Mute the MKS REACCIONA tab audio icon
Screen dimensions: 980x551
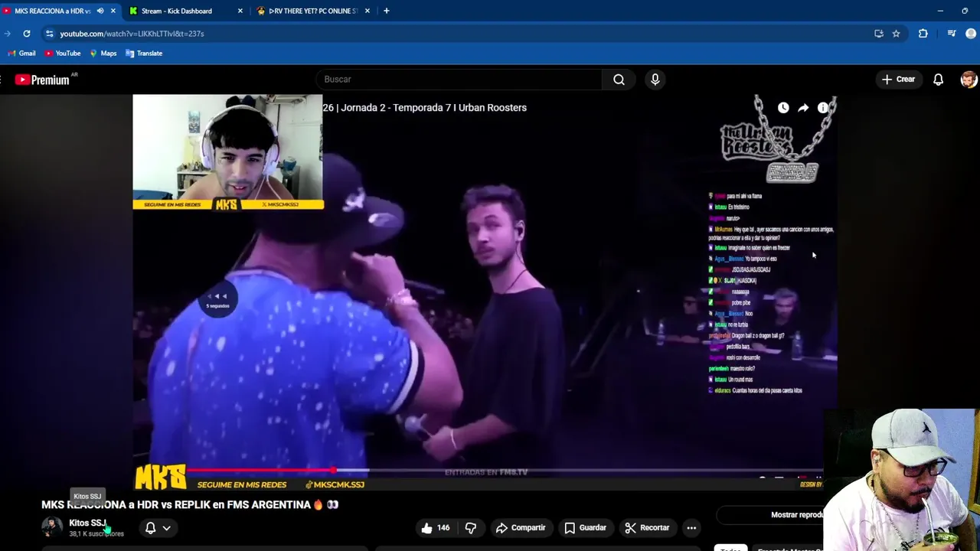click(x=100, y=11)
